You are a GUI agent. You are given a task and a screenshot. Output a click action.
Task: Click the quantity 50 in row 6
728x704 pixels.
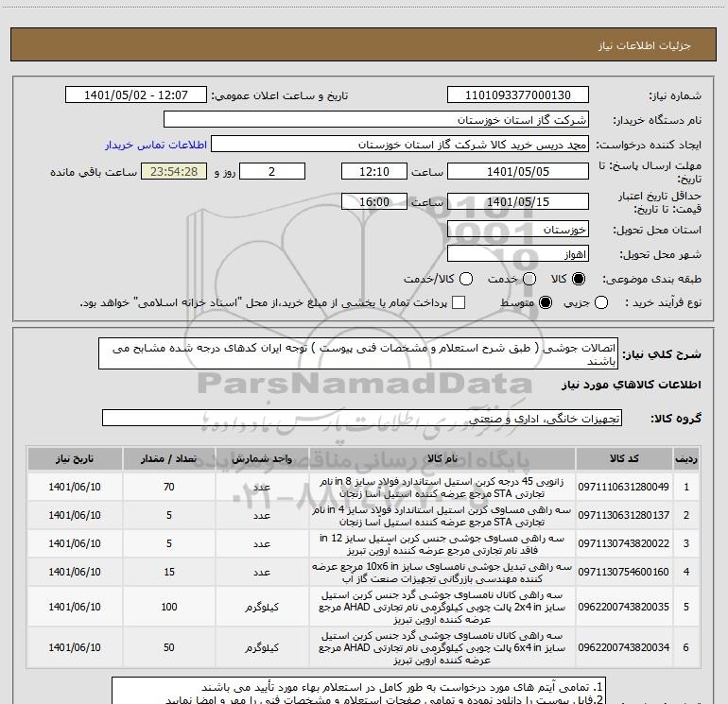(169, 647)
